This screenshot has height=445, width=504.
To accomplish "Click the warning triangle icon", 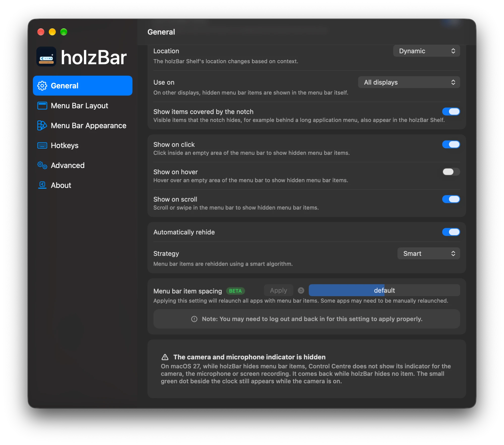I will point(165,357).
